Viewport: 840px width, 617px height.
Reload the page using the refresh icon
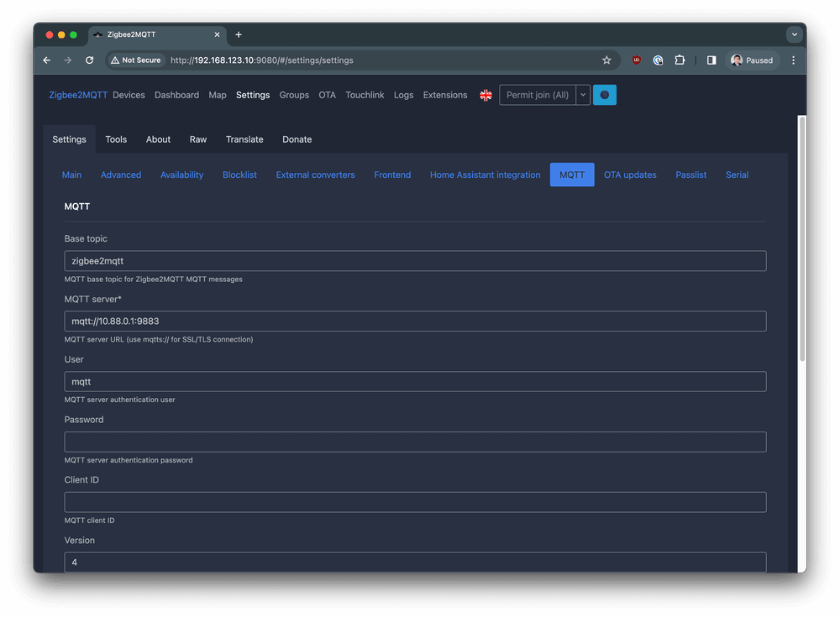pos(89,60)
